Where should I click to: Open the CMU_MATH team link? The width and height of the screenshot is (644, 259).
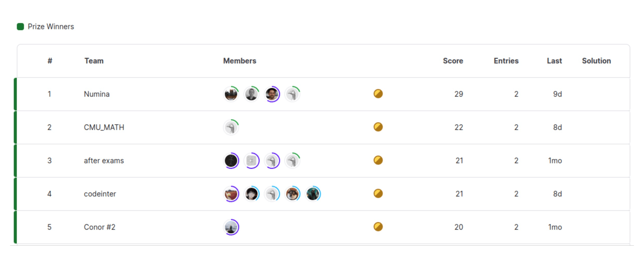pos(104,127)
